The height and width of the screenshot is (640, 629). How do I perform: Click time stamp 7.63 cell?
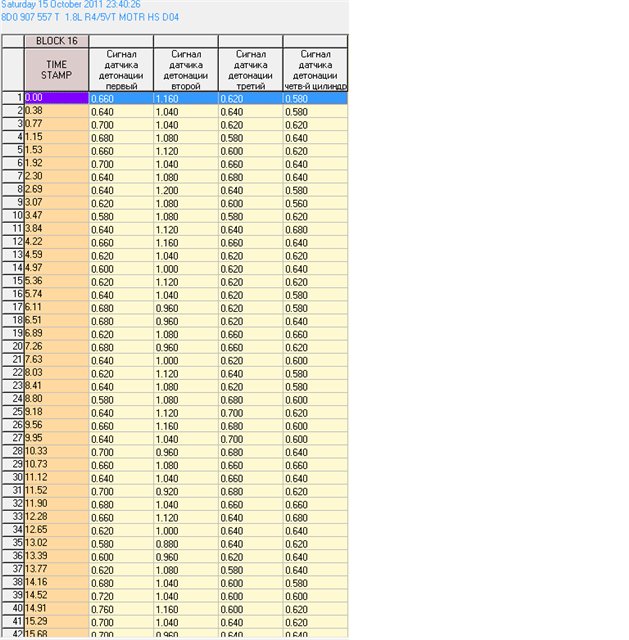point(56,360)
